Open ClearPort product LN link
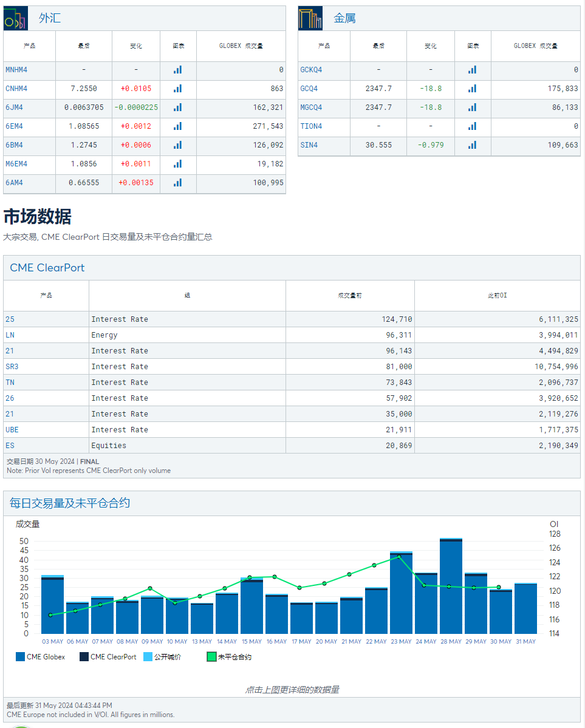 pos(10,335)
